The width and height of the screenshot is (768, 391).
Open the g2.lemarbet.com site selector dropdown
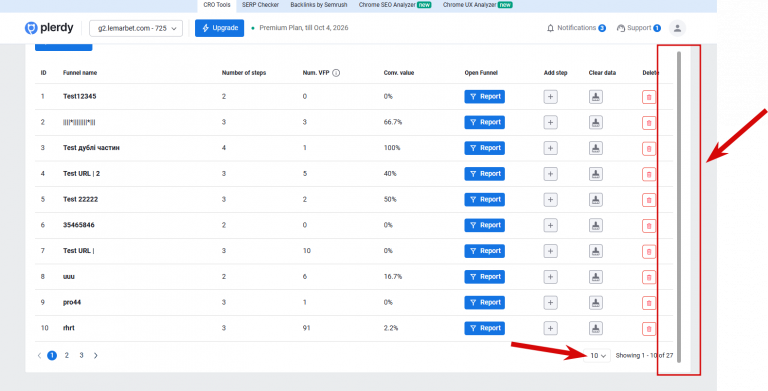(136, 28)
